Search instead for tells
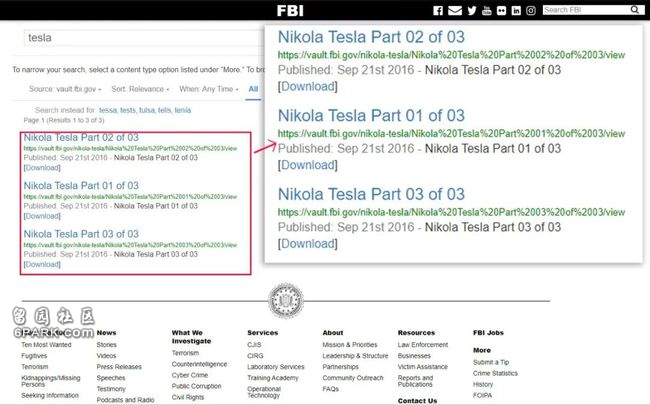Image resolution: width=650 pixels, height=405 pixels. click(x=165, y=110)
